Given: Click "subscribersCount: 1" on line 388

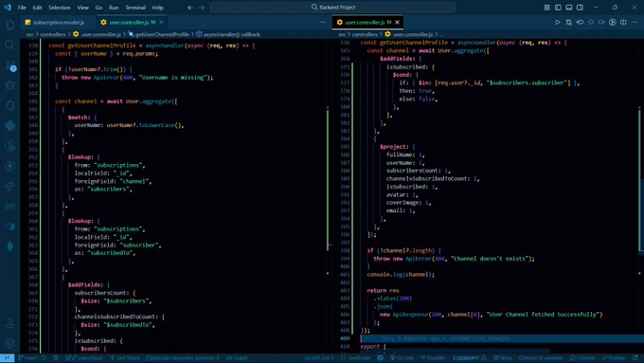Looking at the screenshot, I should [x=418, y=171].
